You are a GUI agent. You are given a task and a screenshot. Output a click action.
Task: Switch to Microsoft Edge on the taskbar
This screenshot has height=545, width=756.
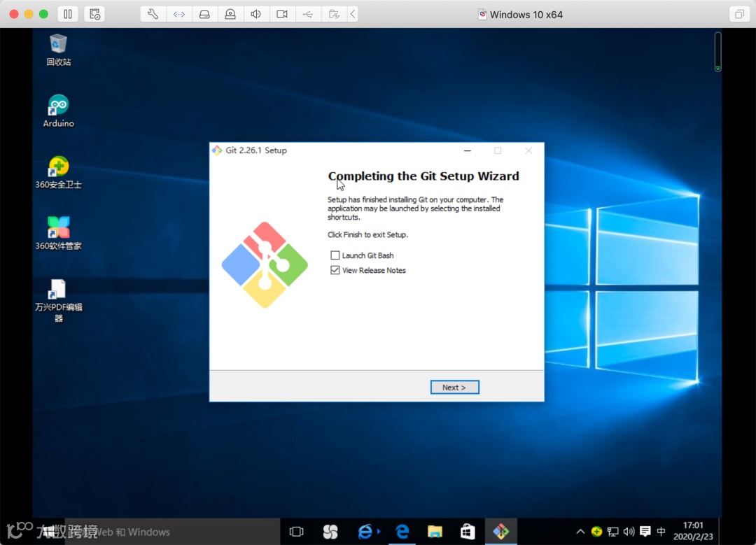(x=402, y=532)
